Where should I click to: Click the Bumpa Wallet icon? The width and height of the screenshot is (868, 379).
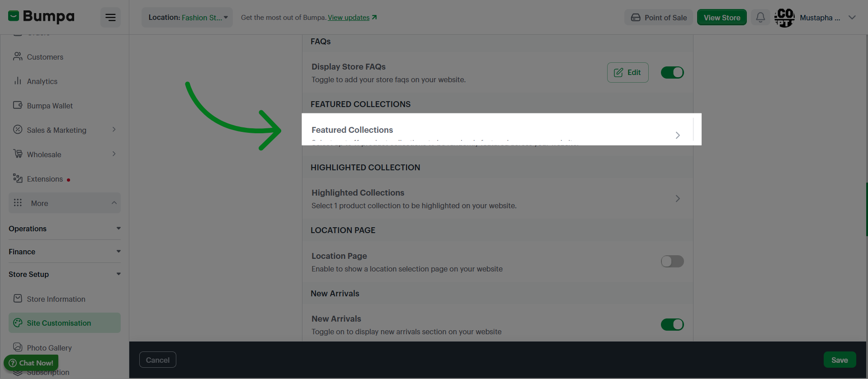(18, 105)
